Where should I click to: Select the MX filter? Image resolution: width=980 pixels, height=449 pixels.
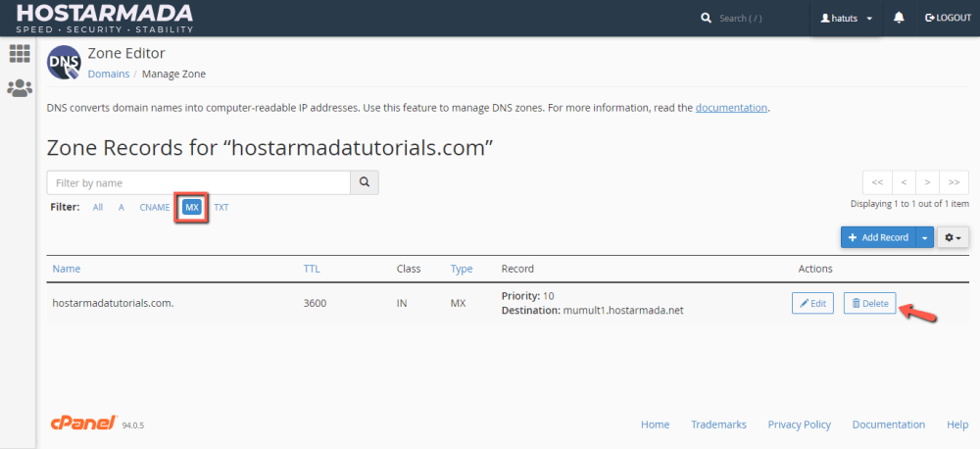(192, 208)
